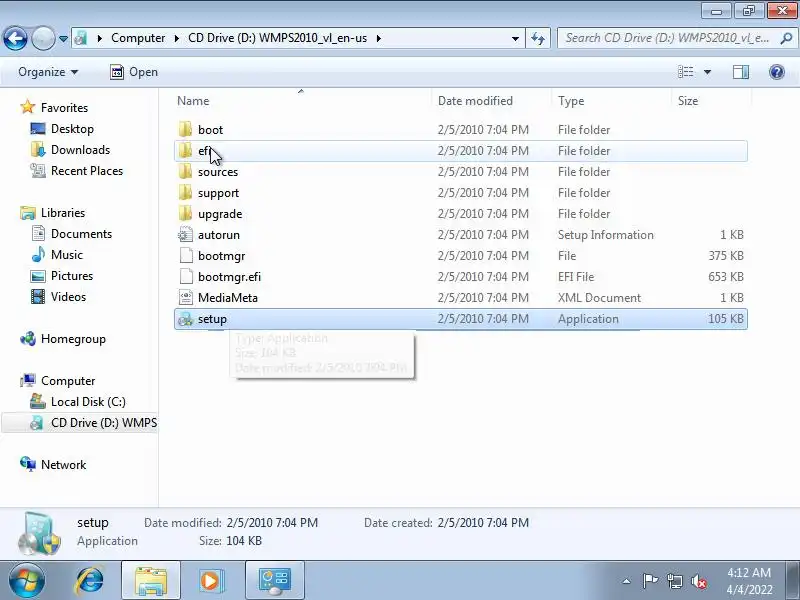Open the Videos library
The height and width of the screenshot is (600, 800).
pyautogui.click(x=68, y=296)
